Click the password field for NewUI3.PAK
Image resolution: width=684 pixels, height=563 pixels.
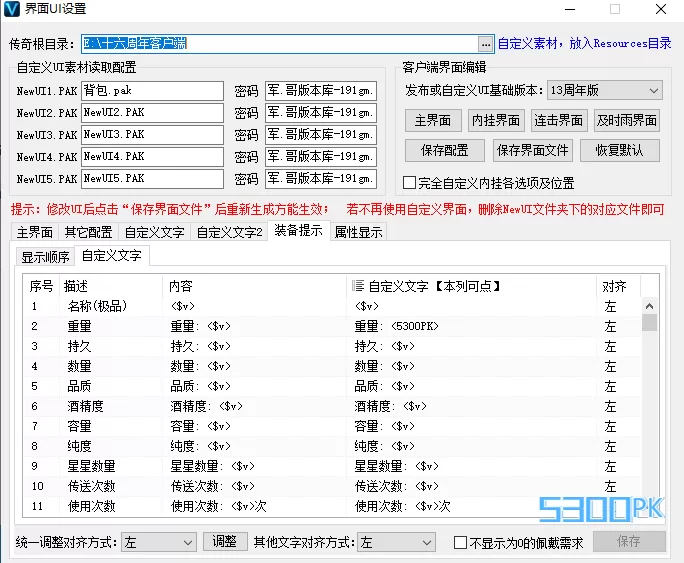click(x=321, y=134)
